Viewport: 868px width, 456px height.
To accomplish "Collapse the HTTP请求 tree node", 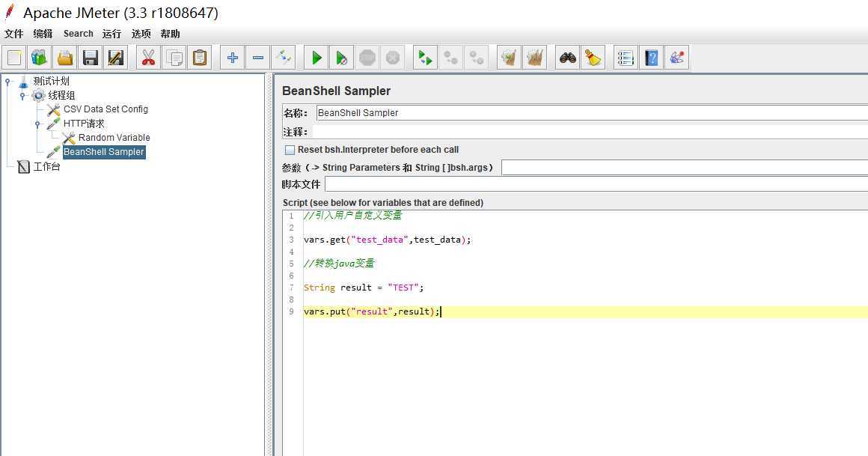I will (x=37, y=124).
